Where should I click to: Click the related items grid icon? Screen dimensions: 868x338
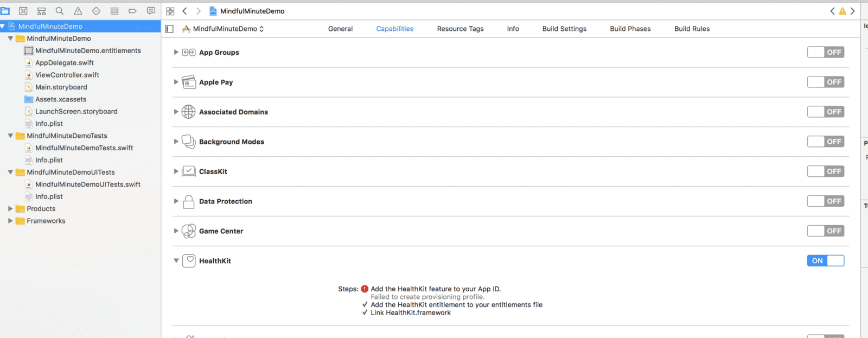(x=170, y=11)
